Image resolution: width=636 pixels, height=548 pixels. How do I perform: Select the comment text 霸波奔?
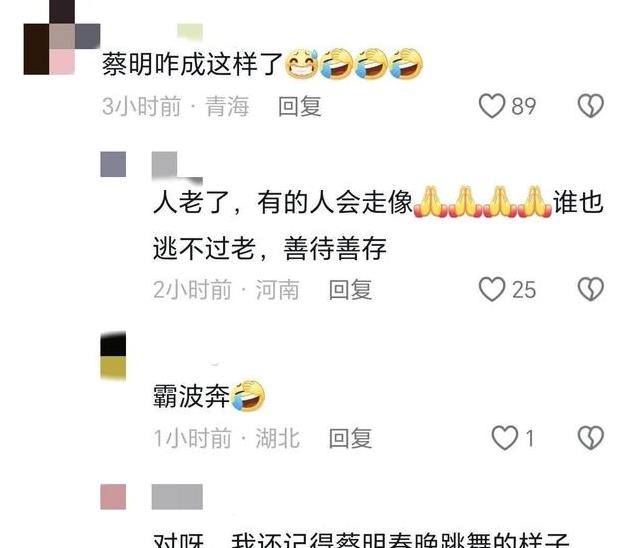(191, 396)
